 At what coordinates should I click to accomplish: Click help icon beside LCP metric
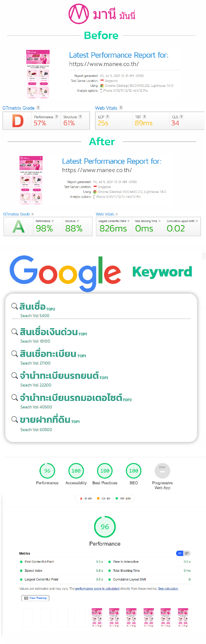click(x=108, y=117)
